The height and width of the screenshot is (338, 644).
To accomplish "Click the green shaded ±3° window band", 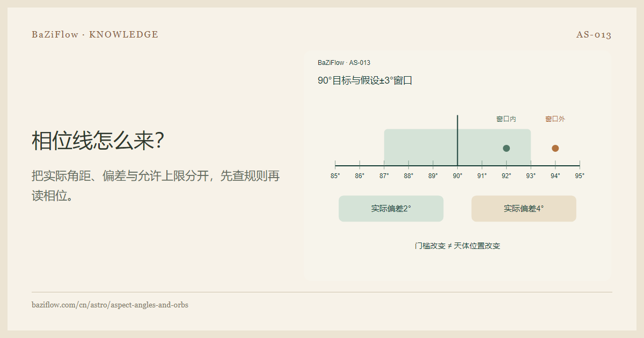I will pos(457,147).
